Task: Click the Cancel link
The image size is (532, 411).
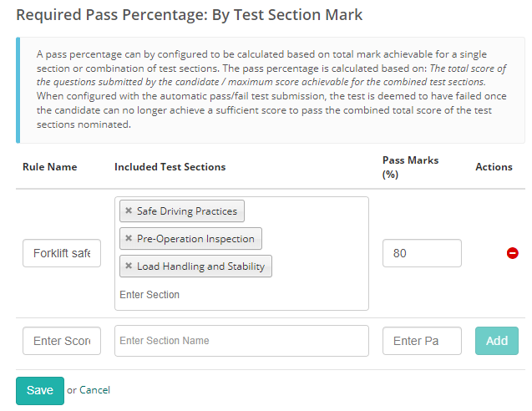Action: pos(94,390)
